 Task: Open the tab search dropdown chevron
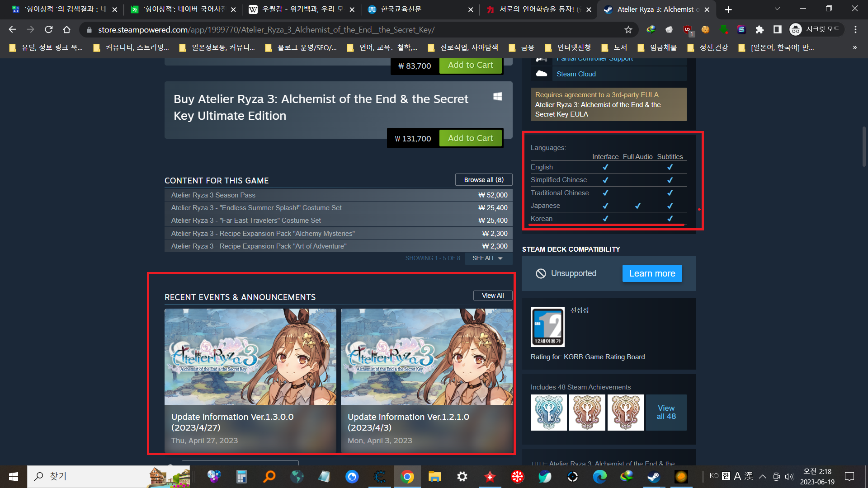pyautogui.click(x=777, y=9)
